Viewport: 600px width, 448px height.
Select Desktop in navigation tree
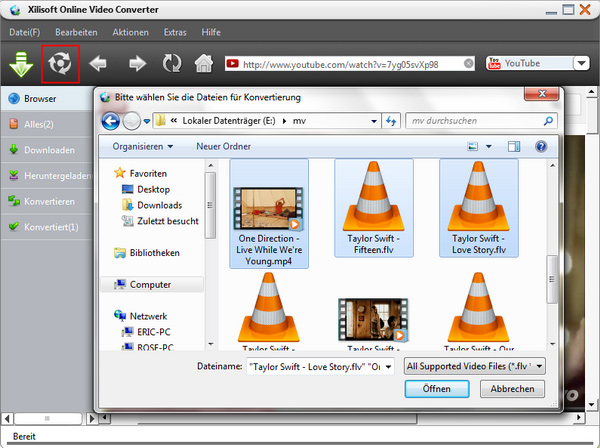coord(145,189)
